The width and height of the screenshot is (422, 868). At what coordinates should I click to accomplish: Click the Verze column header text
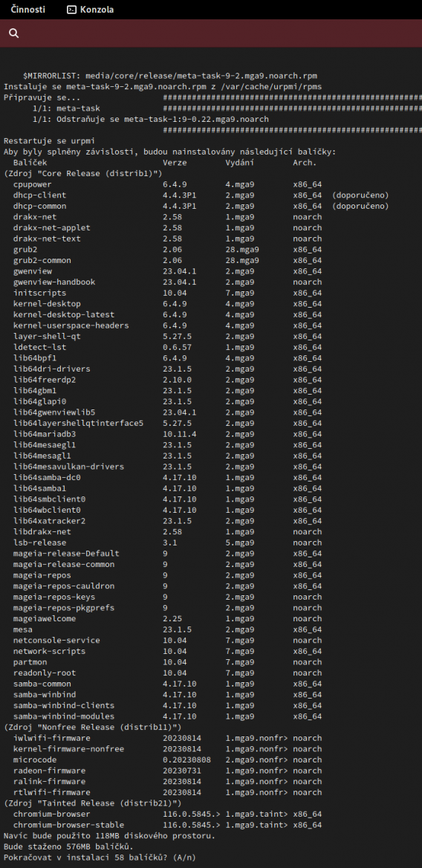[x=175, y=163]
